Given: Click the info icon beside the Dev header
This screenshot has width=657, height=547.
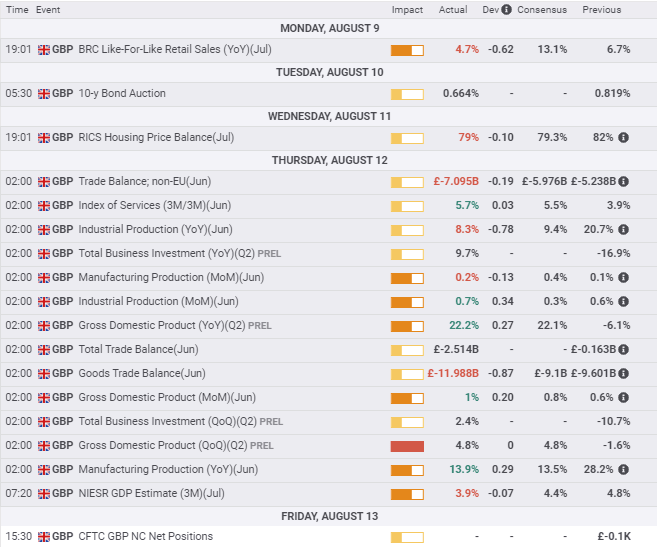Looking at the screenshot, I should pos(507,10).
